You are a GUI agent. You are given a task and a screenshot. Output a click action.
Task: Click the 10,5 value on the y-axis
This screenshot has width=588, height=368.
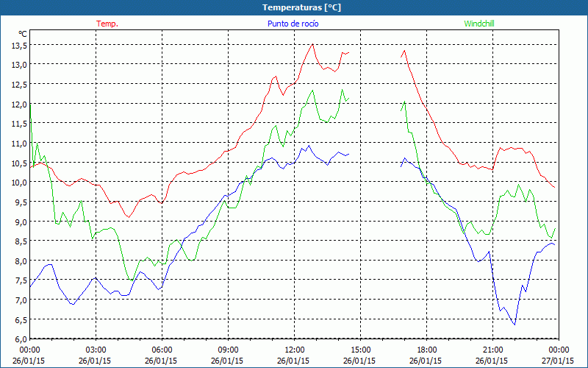coord(20,163)
